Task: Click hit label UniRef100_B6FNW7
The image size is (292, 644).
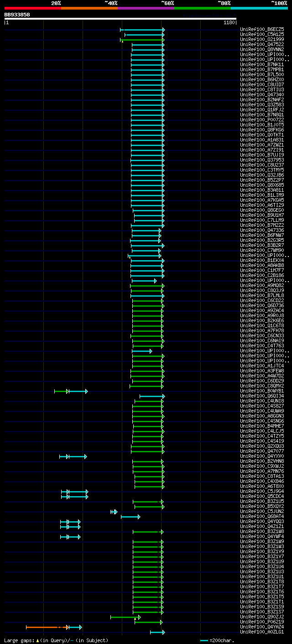Action: click(262, 235)
